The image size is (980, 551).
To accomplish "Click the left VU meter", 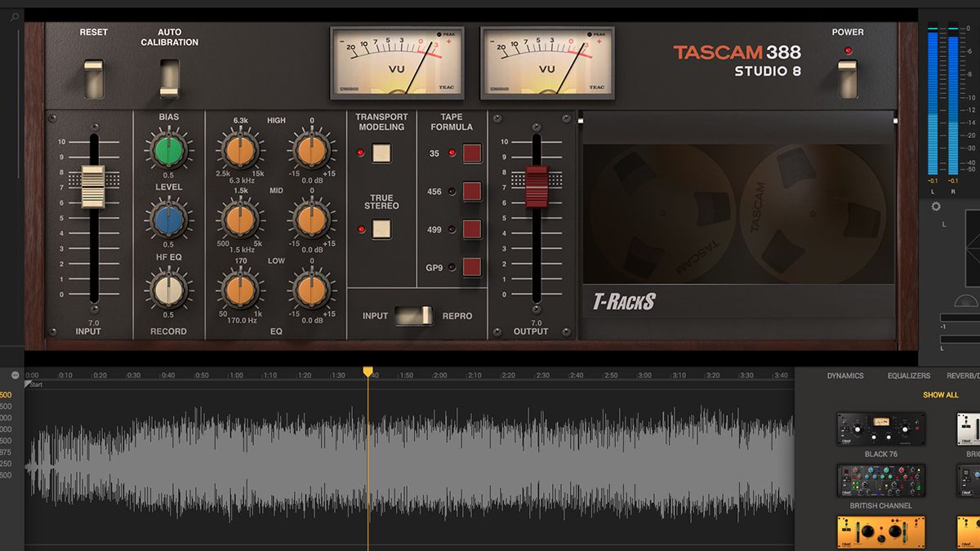I will pos(397,63).
